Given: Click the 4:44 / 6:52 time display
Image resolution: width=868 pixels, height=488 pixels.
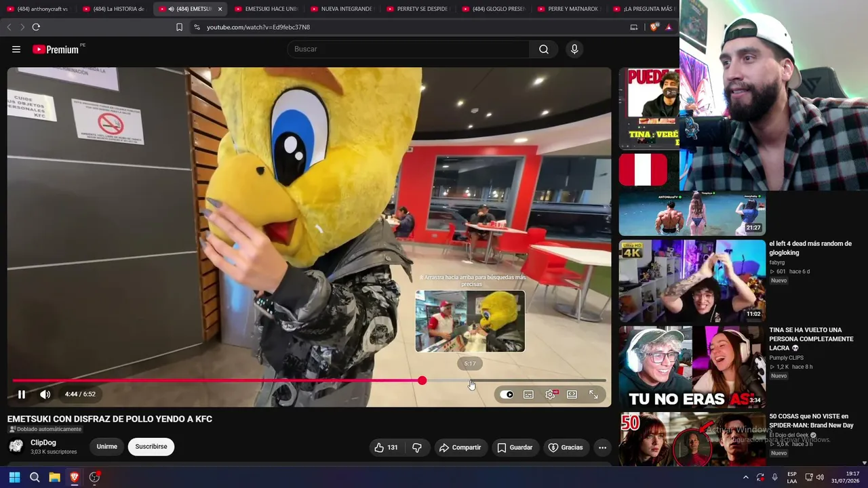Looking at the screenshot, I should (x=80, y=394).
